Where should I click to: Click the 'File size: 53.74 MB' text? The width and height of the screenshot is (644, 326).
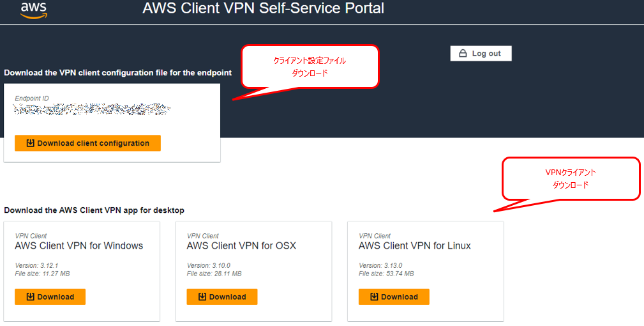pos(387,274)
